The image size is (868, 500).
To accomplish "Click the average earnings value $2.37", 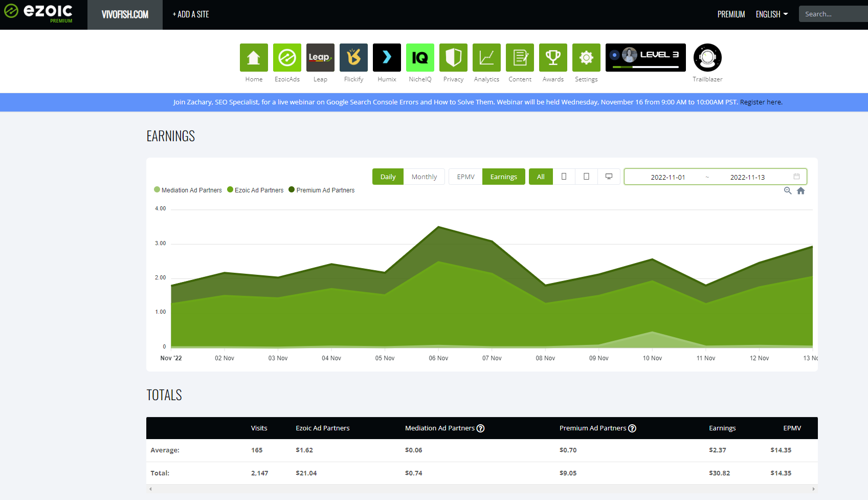I will (717, 450).
